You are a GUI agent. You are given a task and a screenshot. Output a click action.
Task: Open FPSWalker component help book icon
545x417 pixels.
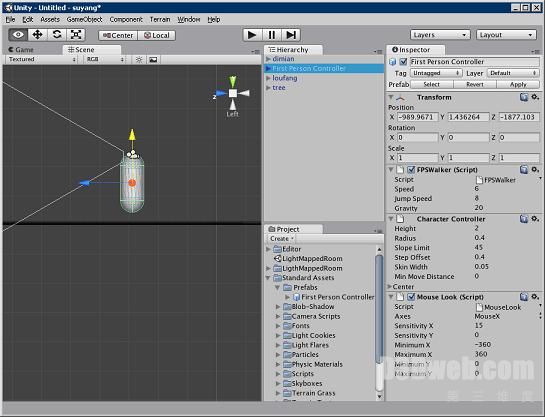pyautogui.click(x=524, y=170)
